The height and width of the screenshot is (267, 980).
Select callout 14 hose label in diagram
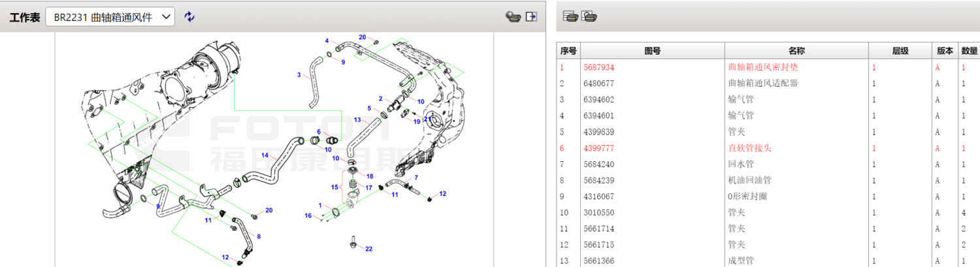click(265, 155)
